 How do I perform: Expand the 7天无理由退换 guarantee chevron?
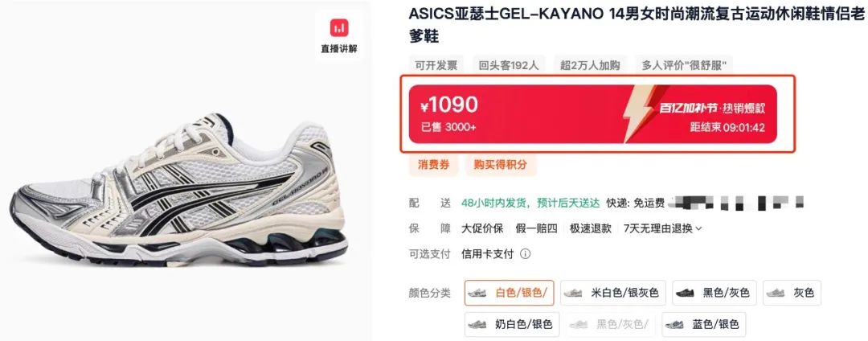[698, 228]
